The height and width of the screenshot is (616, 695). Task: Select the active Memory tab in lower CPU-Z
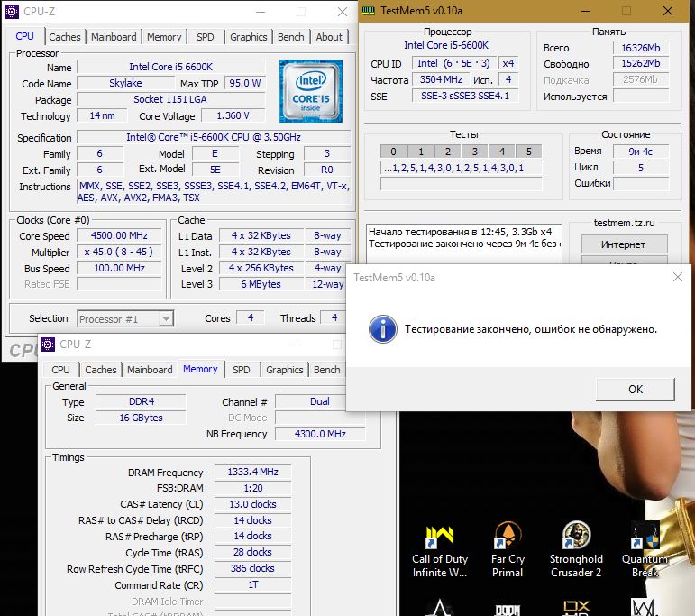click(200, 369)
